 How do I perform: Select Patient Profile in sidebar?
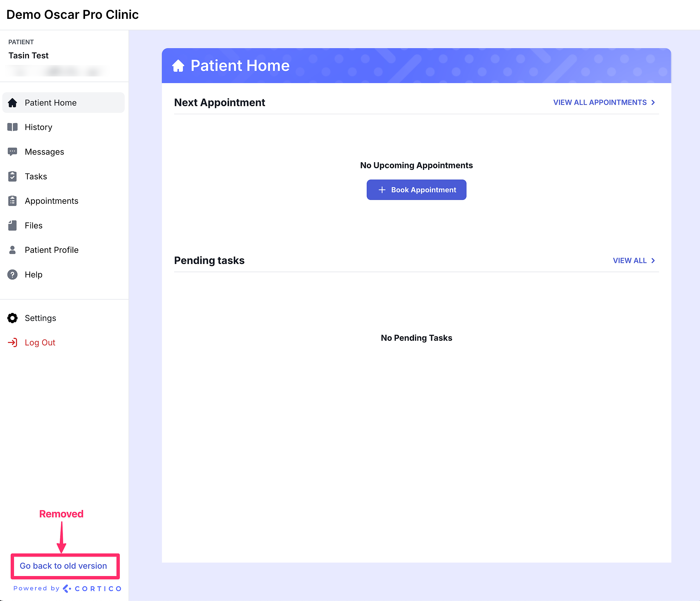pyautogui.click(x=51, y=250)
